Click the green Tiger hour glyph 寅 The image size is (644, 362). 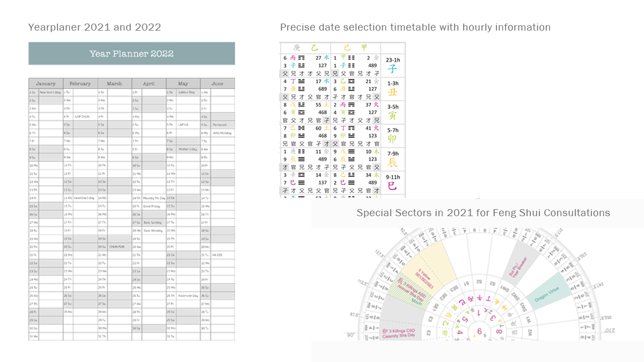393,116
